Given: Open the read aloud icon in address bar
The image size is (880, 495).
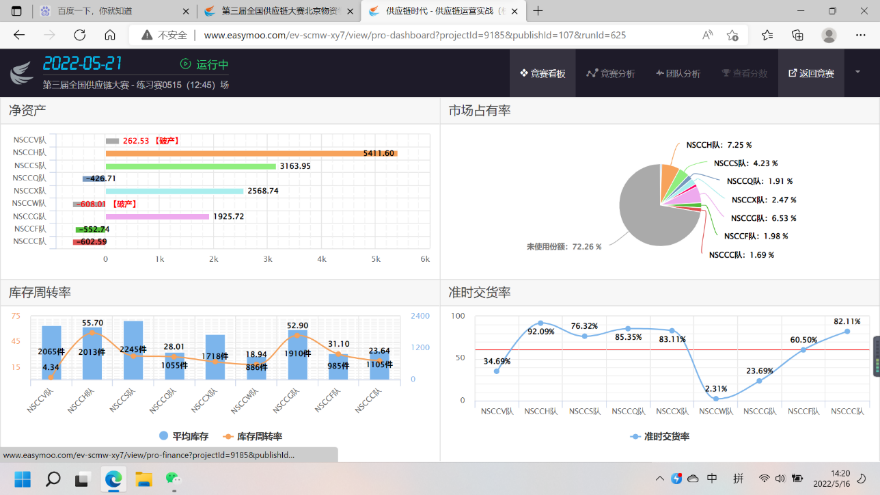Looking at the screenshot, I should (x=708, y=34).
